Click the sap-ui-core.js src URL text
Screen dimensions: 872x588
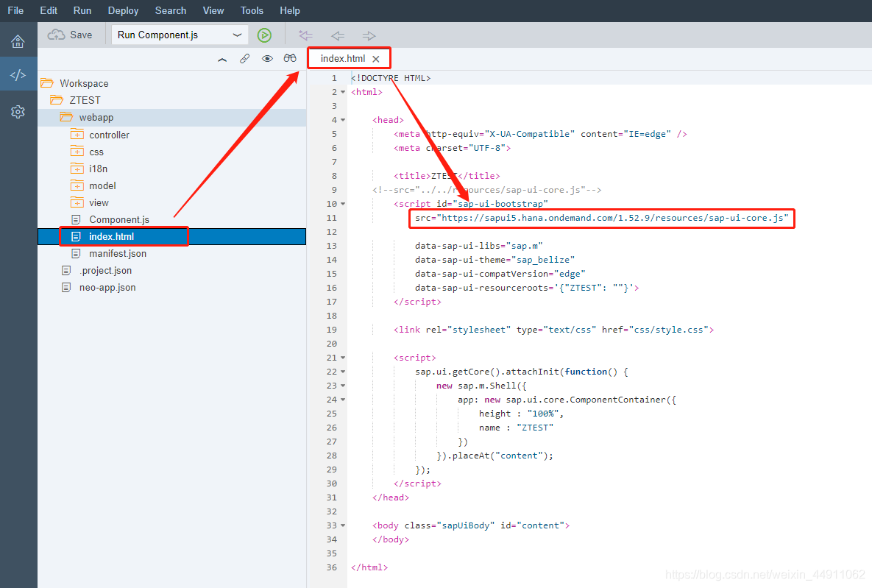click(602, 218)
